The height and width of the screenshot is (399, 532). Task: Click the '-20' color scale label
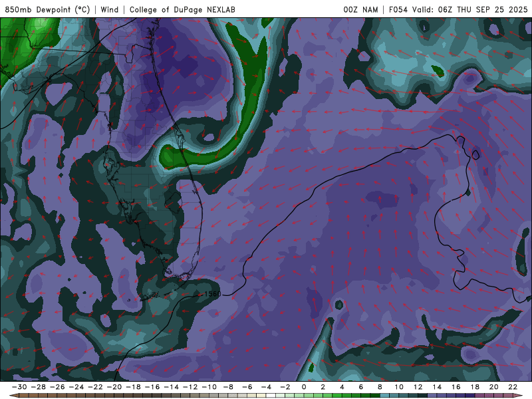click(x=114, y=387)
